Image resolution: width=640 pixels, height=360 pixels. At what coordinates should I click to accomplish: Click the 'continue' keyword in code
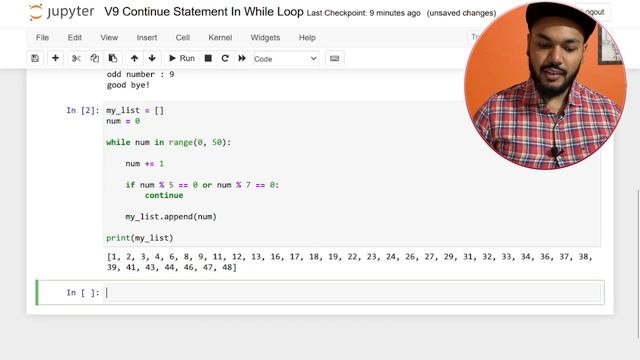pos(164,196)
